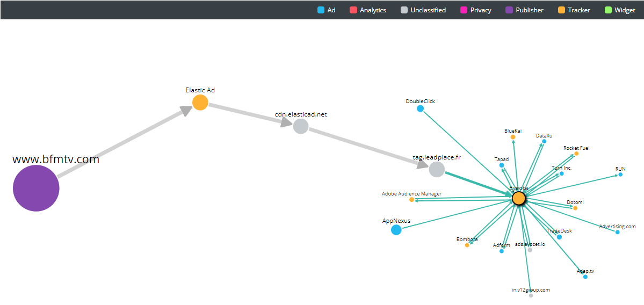This screenshot has width=644, height=305.
Task: Click the Elastic Ad text label
Action: [x=200, y=90]
